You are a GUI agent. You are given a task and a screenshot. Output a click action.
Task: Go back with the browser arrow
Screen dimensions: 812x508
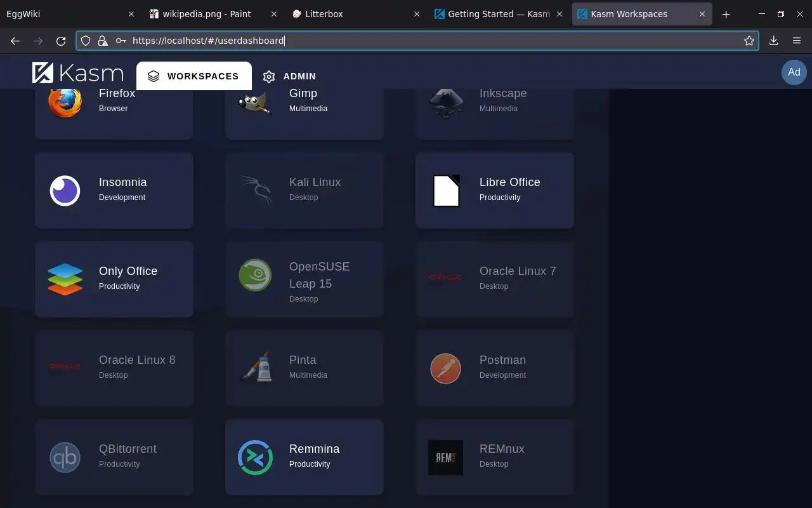15,41
